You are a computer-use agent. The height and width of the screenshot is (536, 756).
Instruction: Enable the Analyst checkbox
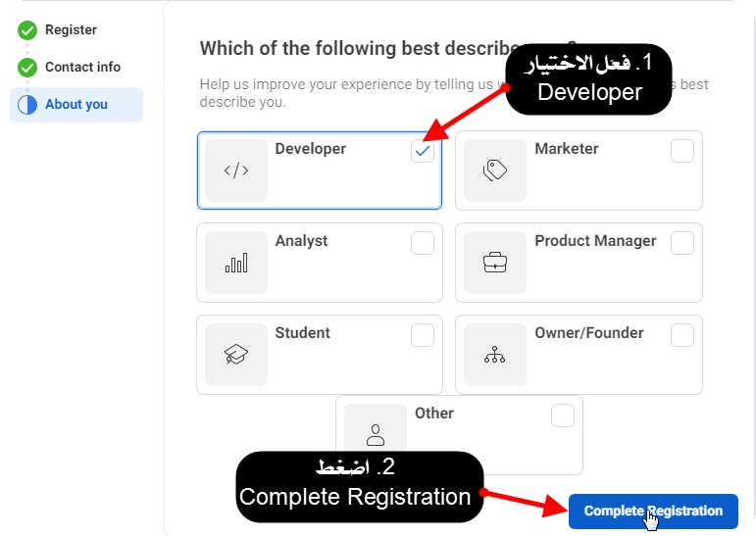tap(423, 243)
